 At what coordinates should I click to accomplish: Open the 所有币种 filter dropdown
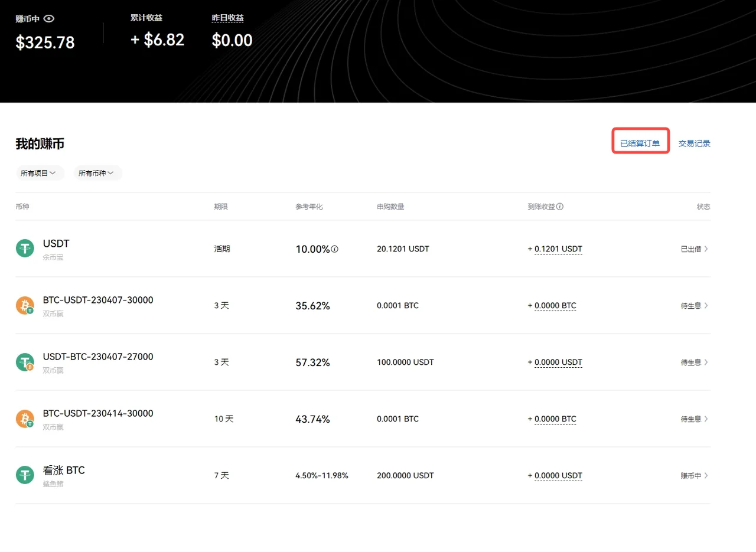(x=98, y=173)
